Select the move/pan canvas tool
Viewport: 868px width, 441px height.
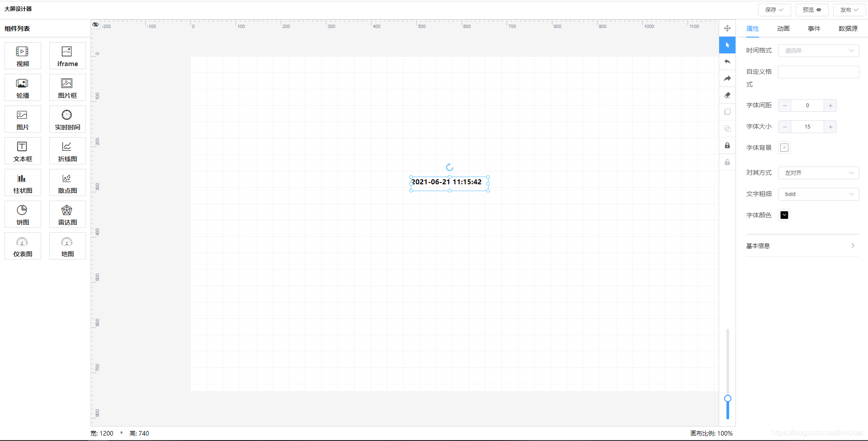click(727, 28)
